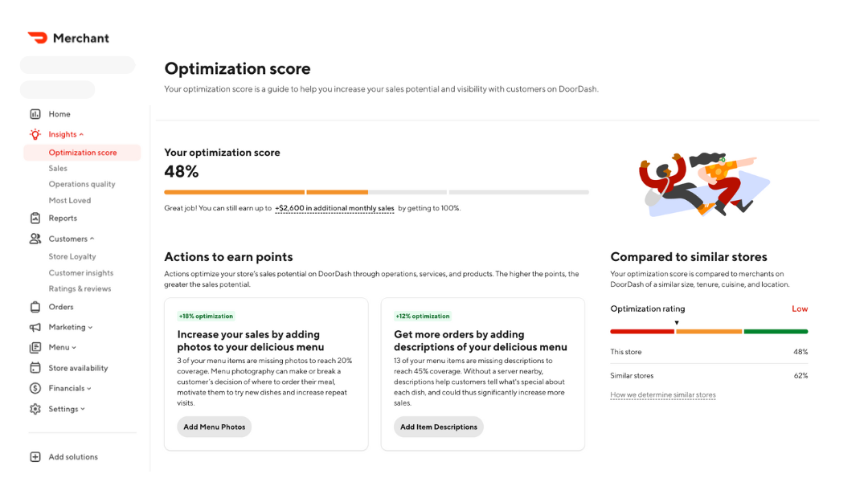Select the Financials dollar icon

click(35, 388)
